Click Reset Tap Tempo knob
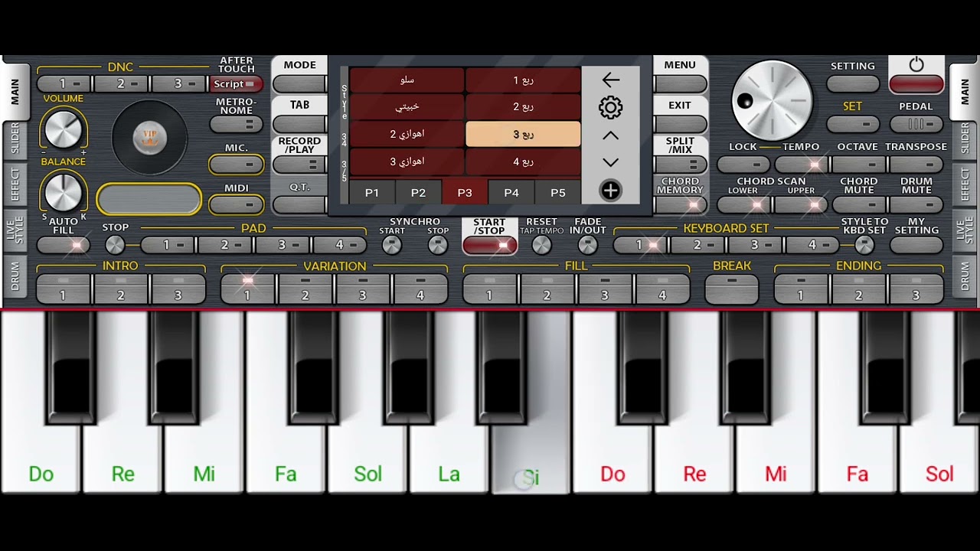Screen dimensions: 980x551 (541, 245)
